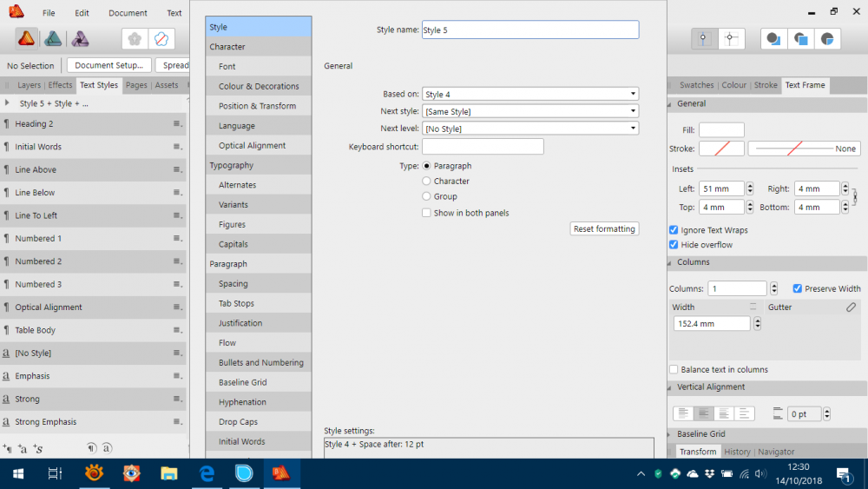Switch to the Photo persona icon
The image size is (868, 489).
(80, 38)
